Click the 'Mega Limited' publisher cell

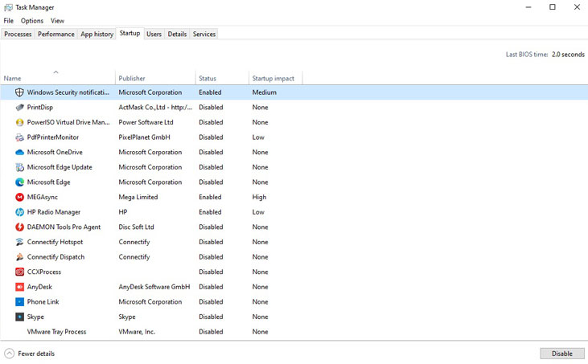138,197
